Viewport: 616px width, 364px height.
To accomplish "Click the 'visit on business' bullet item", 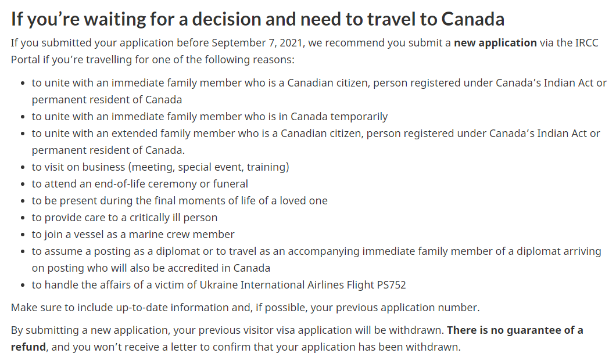I will point(160,167).
